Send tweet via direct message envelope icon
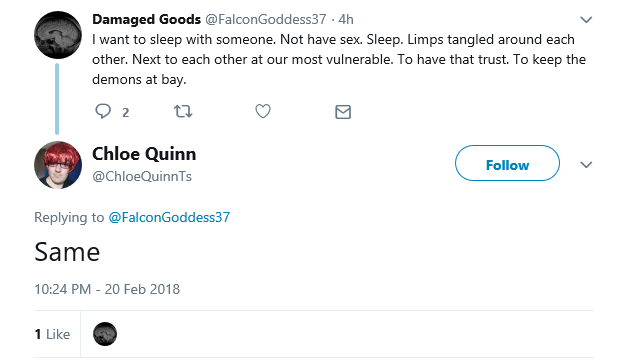 343,112
